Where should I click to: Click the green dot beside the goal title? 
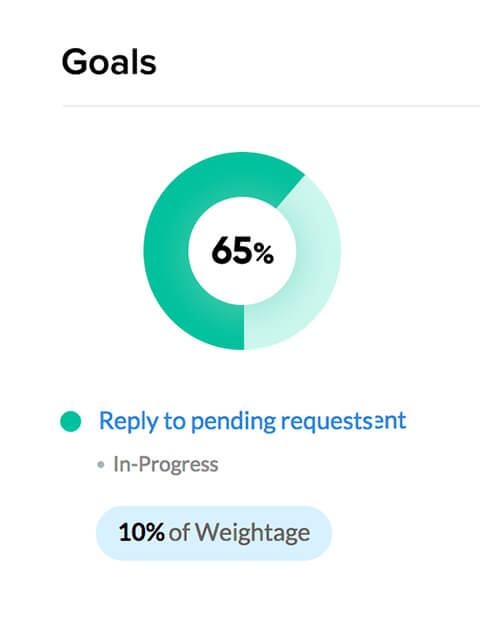pyautogui.click(x=71, y=421)
